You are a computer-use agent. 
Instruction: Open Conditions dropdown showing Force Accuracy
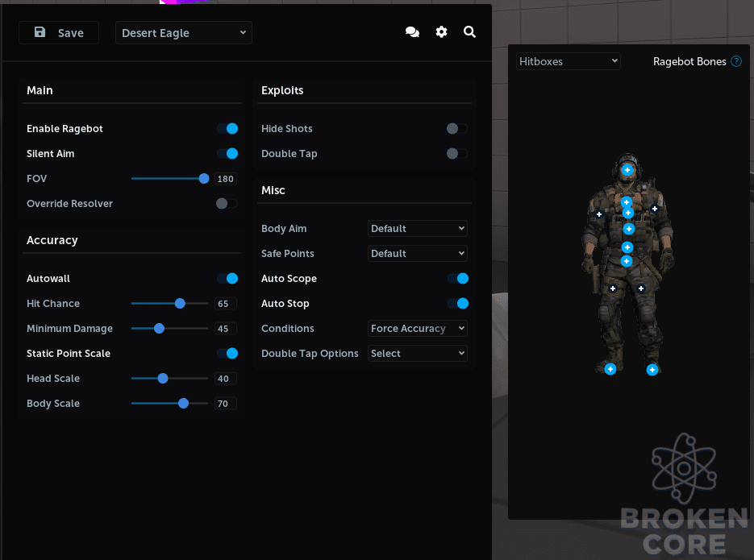point(418,329)
